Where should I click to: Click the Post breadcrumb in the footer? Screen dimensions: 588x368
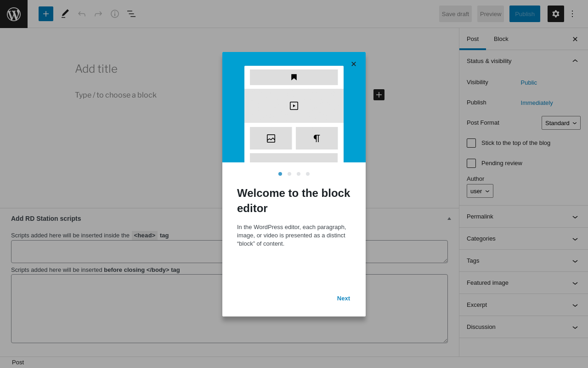point(18,362)
